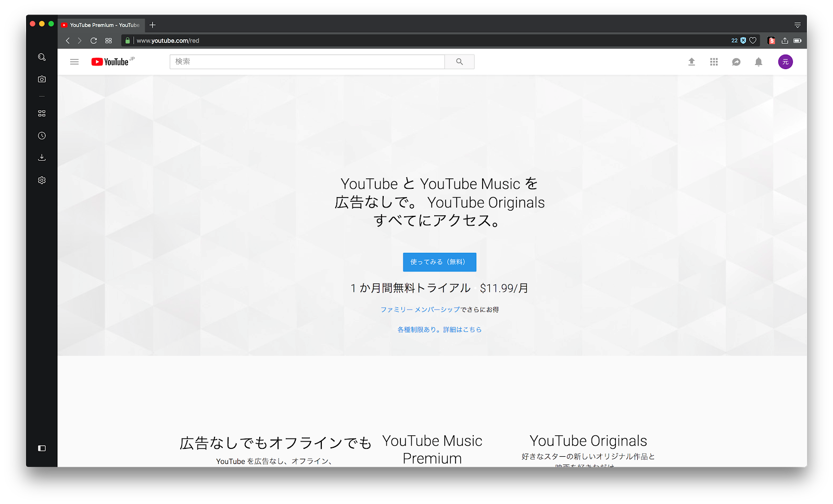The height and width of the screenshot is (504, 833).
Task: Open History clock icon in sidebar
Action: 42,136
